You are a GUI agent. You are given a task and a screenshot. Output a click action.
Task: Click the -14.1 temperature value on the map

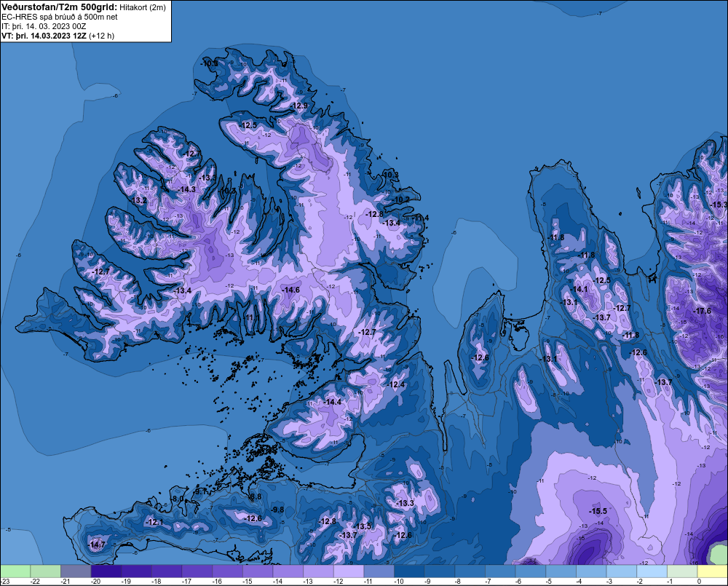point(579,289)
